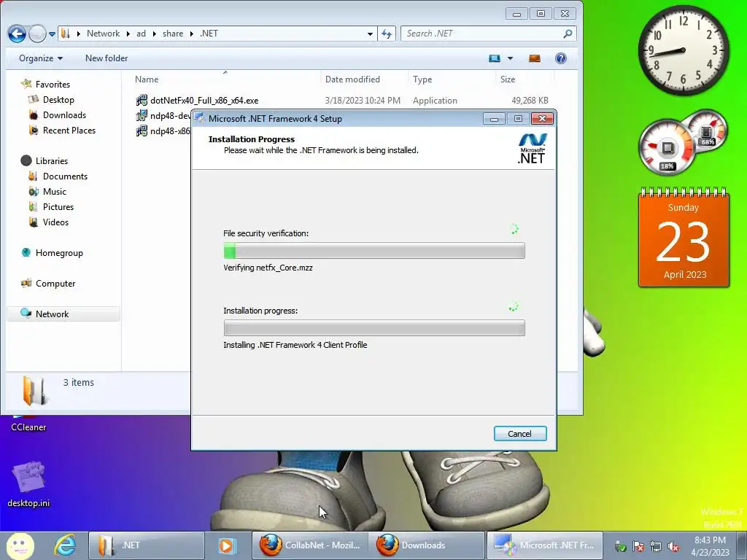Viewport: 747px width, 560px height.
Task: Click the Search .NET input field
Action: [481, 34]
